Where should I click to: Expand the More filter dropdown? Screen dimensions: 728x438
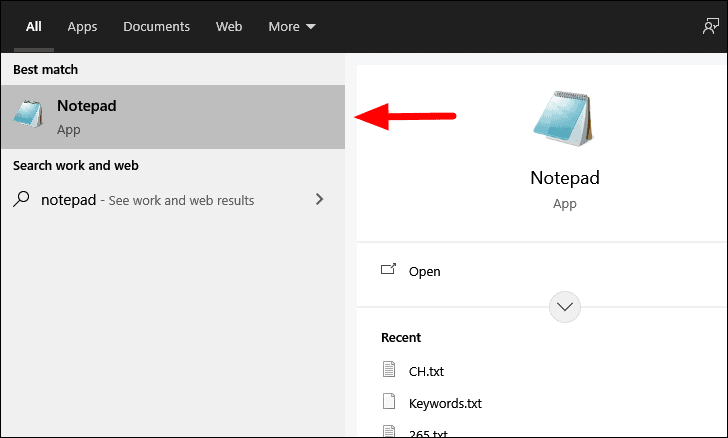(x=292, y=26)
